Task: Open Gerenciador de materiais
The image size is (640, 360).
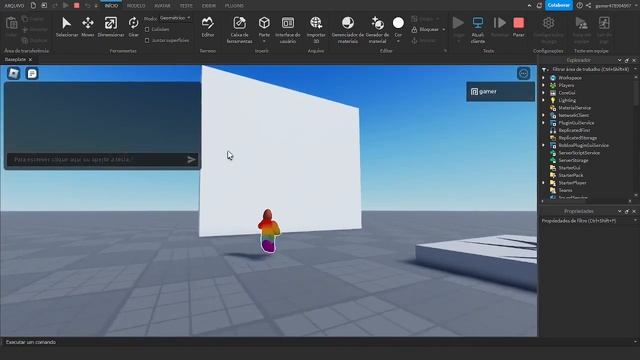Action: point(348,29)
